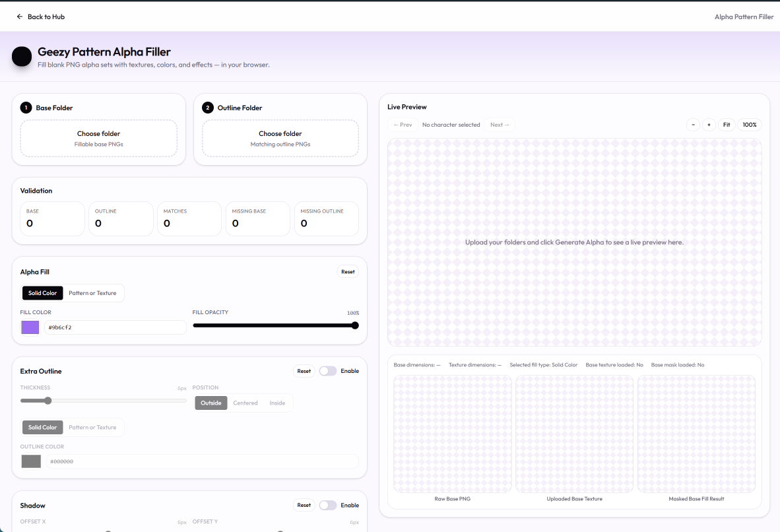Click the zoom in plus button
This screenshot has width=780, height=532.
709,125
